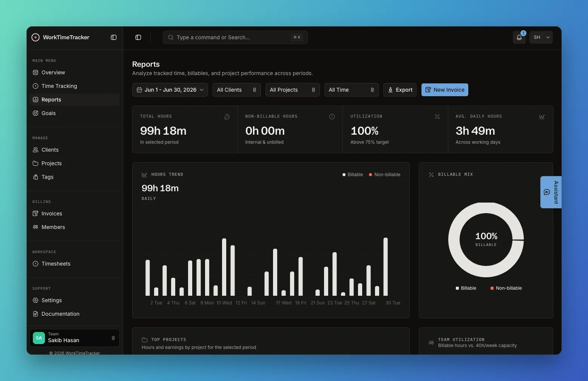This screenshot has height=381, width=588.
Task: Click the 99h 18m total hours value
Action: [163, 131]
